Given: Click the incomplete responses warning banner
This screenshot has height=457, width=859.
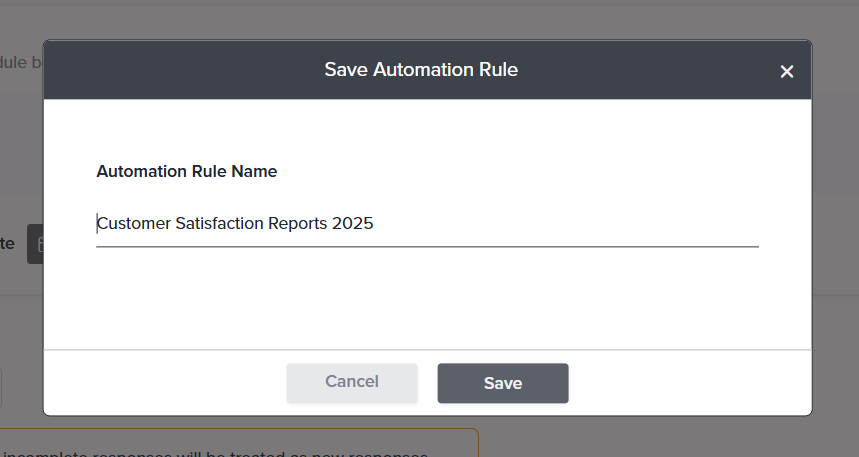Looking at the screenshot, I should pos(240,447).
